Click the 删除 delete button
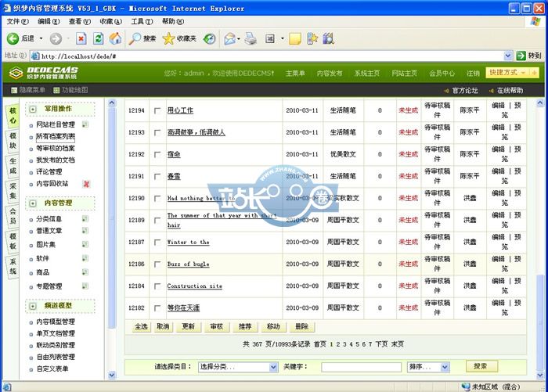 coord(301,327)
